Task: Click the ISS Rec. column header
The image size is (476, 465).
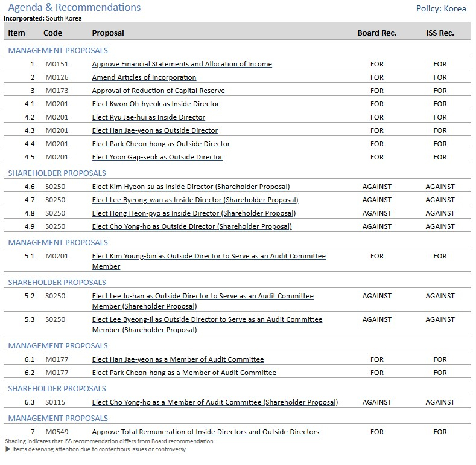Action: [440, 33]
